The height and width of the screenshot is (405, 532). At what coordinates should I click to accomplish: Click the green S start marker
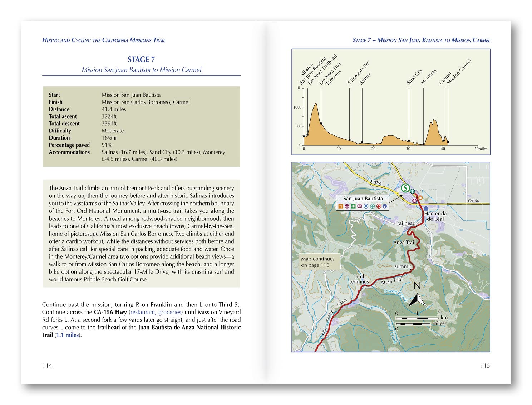(405, 188)
